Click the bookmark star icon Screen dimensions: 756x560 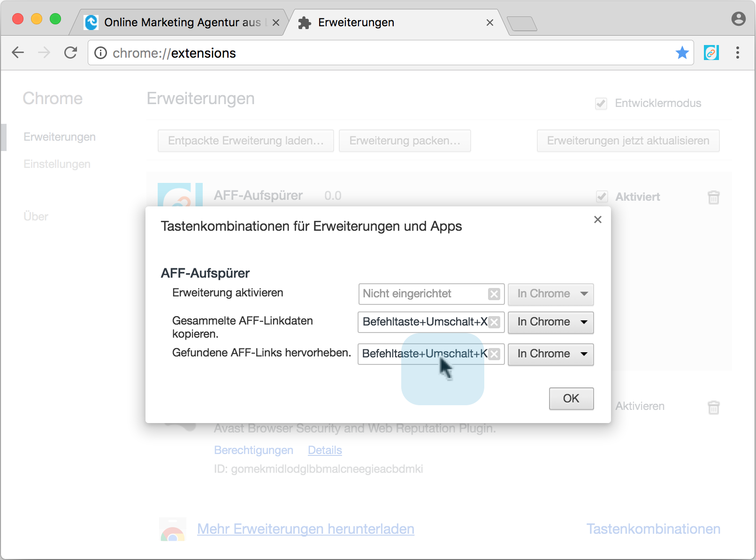(x=682, y=53)
